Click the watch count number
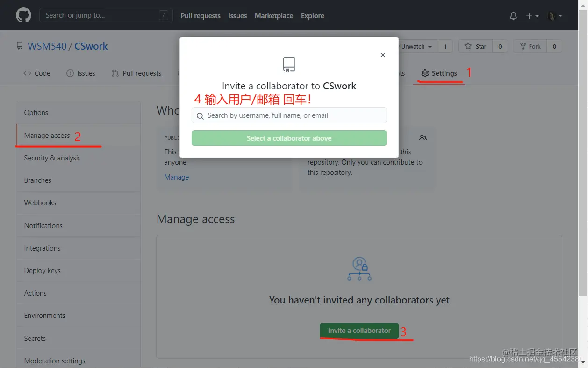 (445, 46)
